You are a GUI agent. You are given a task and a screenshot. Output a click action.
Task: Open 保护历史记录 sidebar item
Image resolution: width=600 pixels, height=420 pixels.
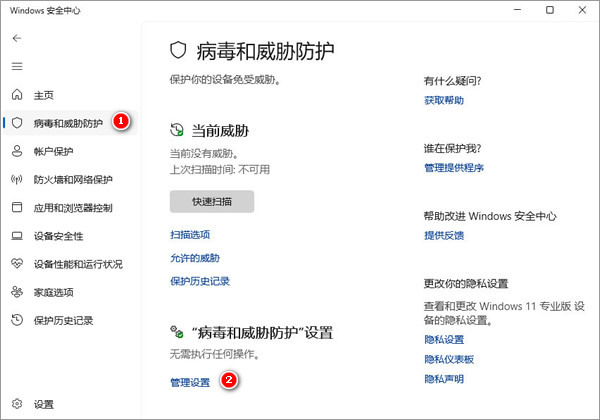[x=64, y=321]
